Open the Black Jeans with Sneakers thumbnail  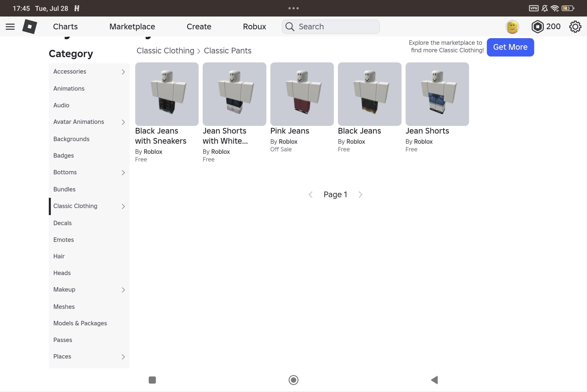click(x=167, y=94)
